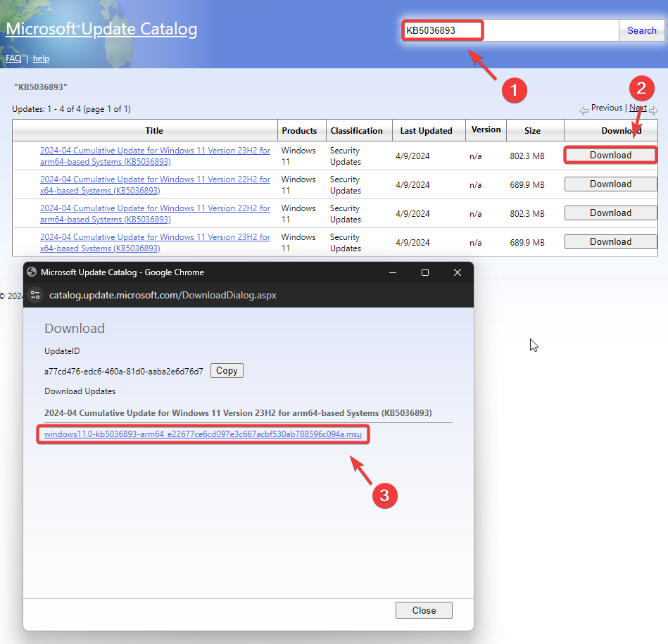Viewport: 668px width, 644px height.
Task: Click the 4/9/2024 date in first row
Action: pyautogui.click(x=412, y=156)
